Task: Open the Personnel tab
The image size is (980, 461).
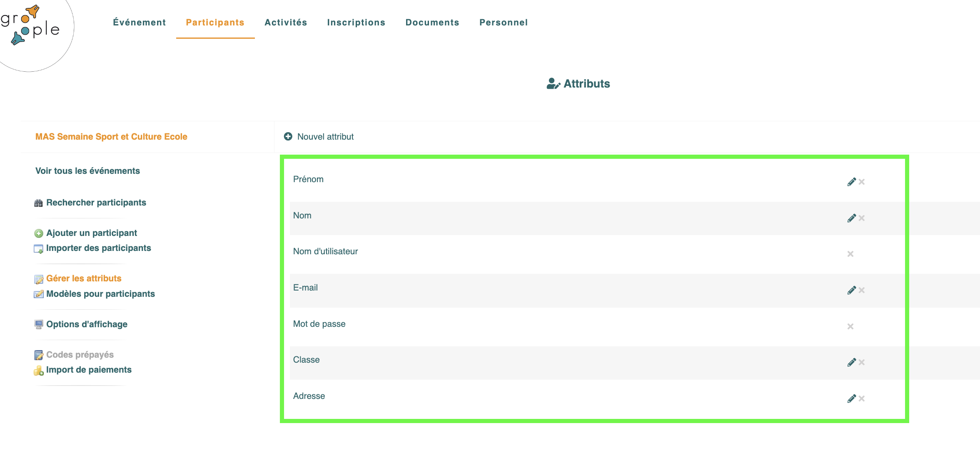Action: point(504,23)
